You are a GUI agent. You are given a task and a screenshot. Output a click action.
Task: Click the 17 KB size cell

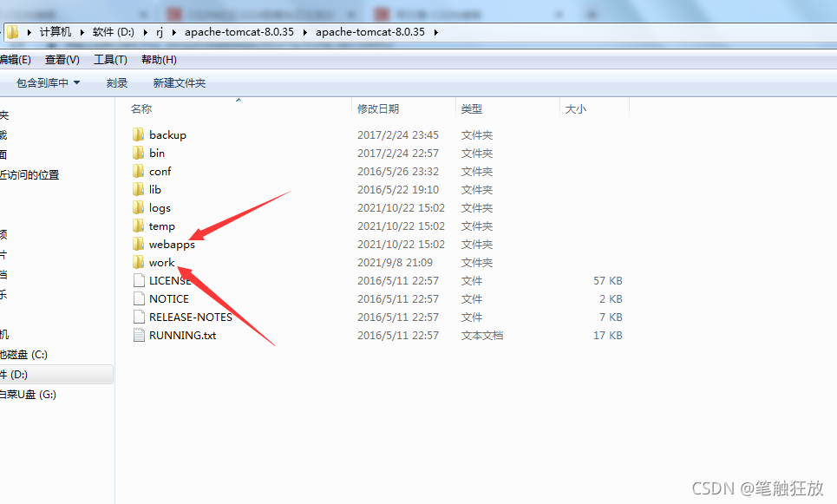pos(608,336)
